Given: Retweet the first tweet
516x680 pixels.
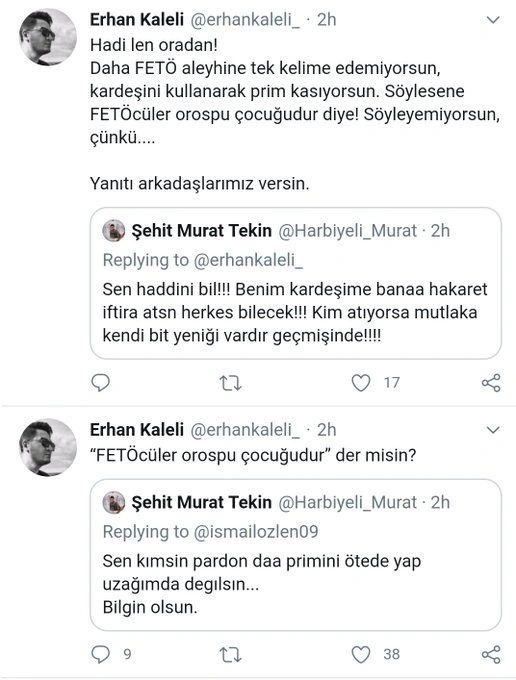Looking at the screenshot, I should [230, 383].
